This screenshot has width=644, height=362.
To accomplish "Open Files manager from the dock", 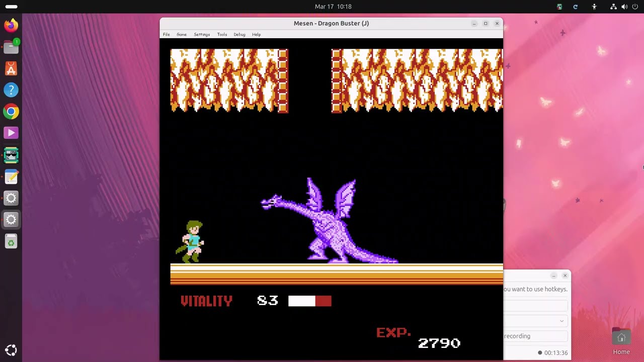I will pyautogui.click(x=11, y=47).
